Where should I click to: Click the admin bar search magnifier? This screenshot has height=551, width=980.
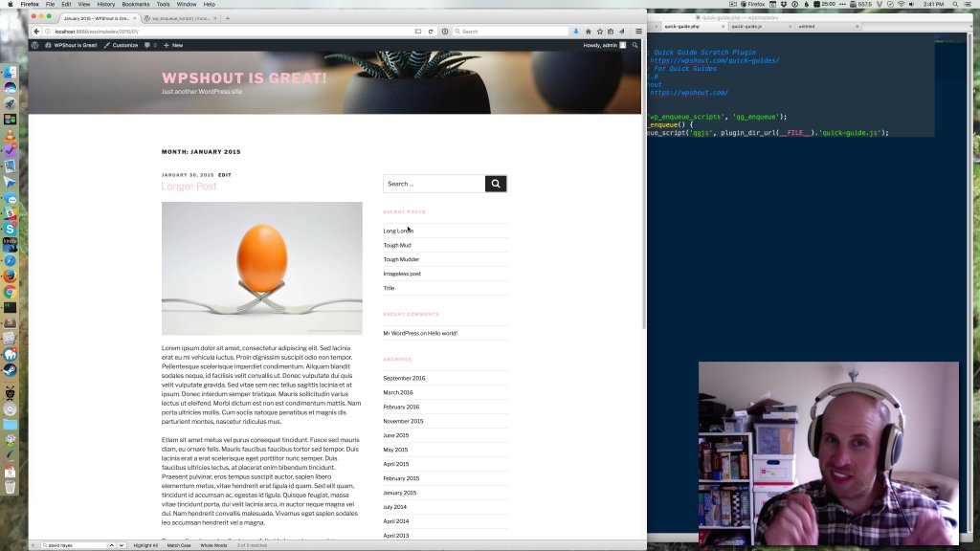[x=635, y=45]
